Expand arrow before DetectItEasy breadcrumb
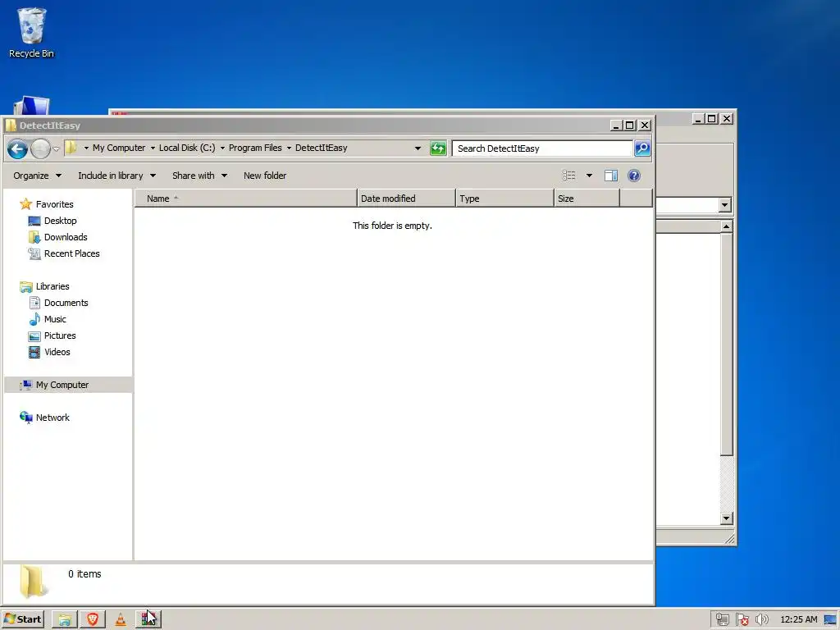Viewport: 840px width, 630px height. click(x=289, y=148)
